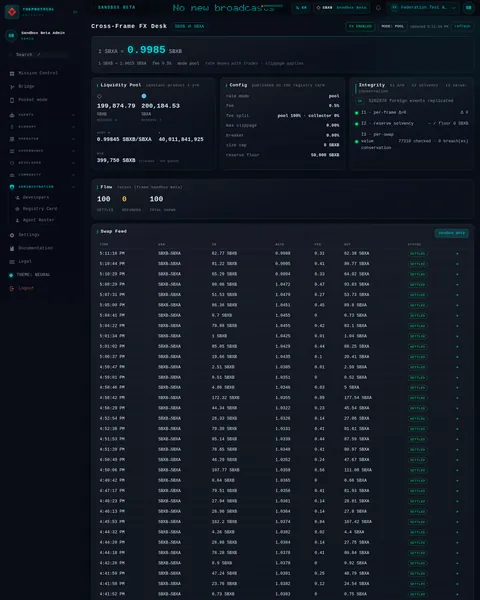Click the Bridge branch icon
The width and height of the screenshot is (480, 600).
pos(12,87)
